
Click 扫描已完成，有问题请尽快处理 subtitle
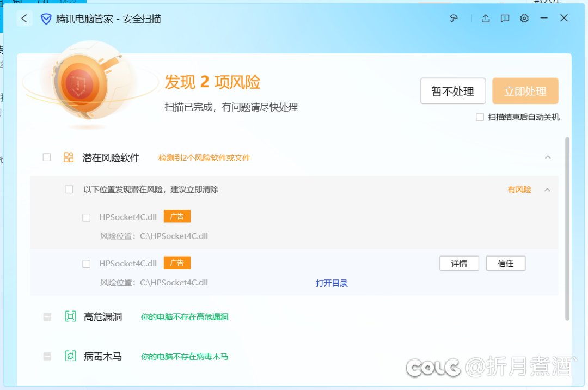click(231, 107)
